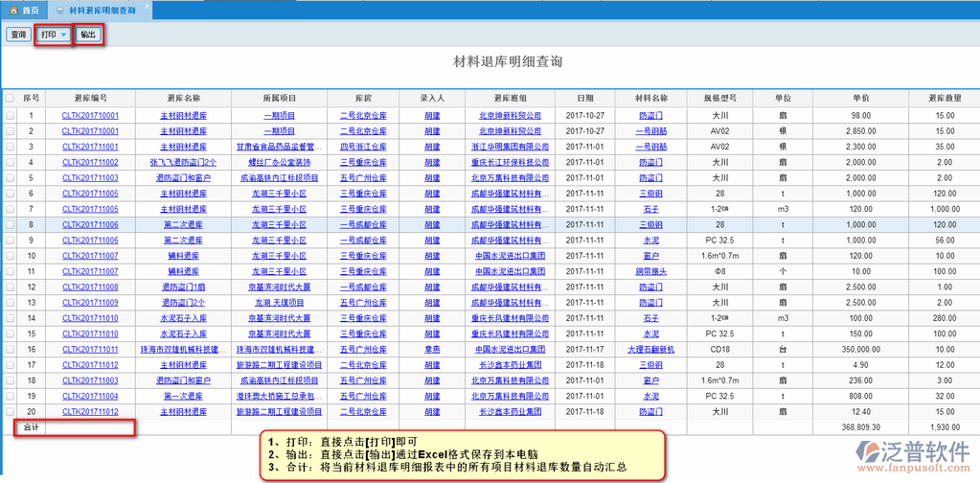Open the 四号浙江仓库 warehouse link

(363, 147)
